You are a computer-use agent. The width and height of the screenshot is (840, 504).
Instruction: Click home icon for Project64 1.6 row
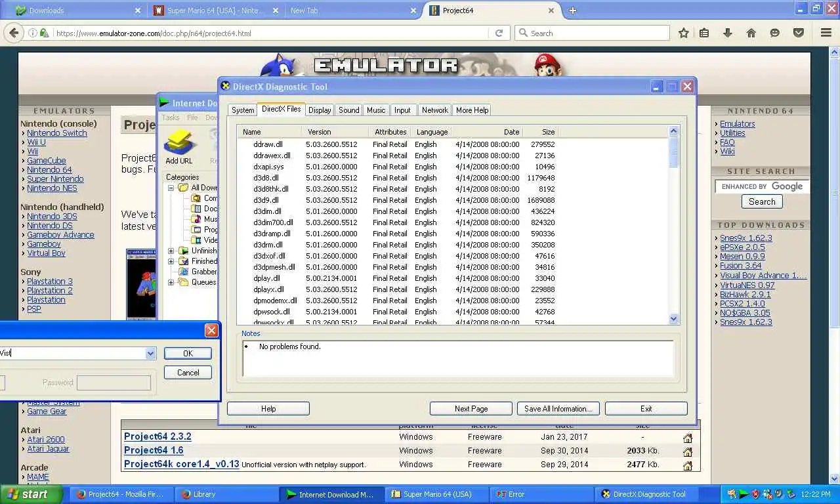pos(688,451)
